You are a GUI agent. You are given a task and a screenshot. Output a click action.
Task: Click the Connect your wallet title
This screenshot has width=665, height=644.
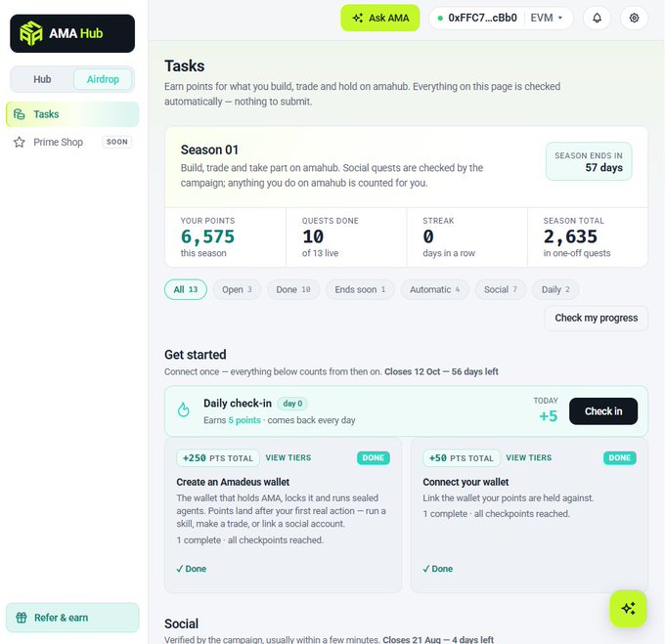[x=465, y=482]
